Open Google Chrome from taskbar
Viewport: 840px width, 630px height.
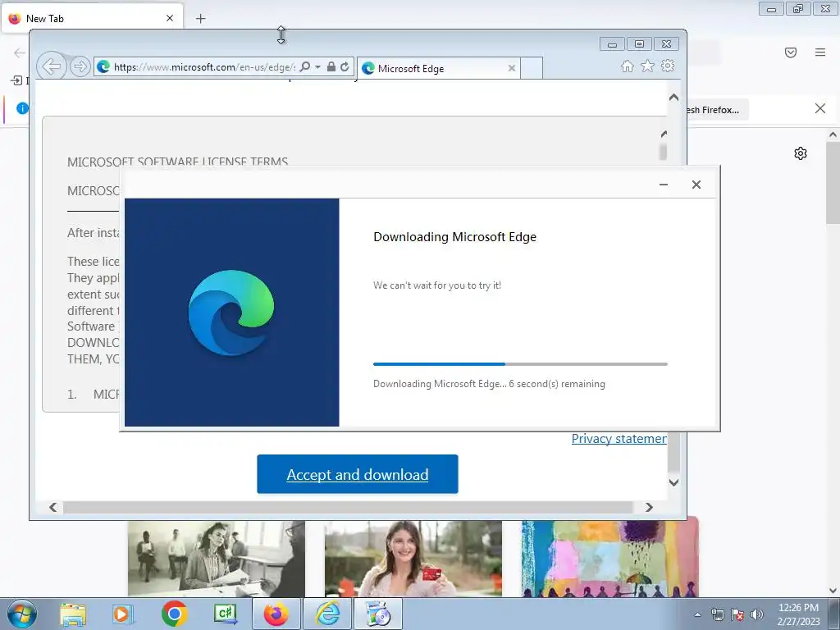point(174,614)
